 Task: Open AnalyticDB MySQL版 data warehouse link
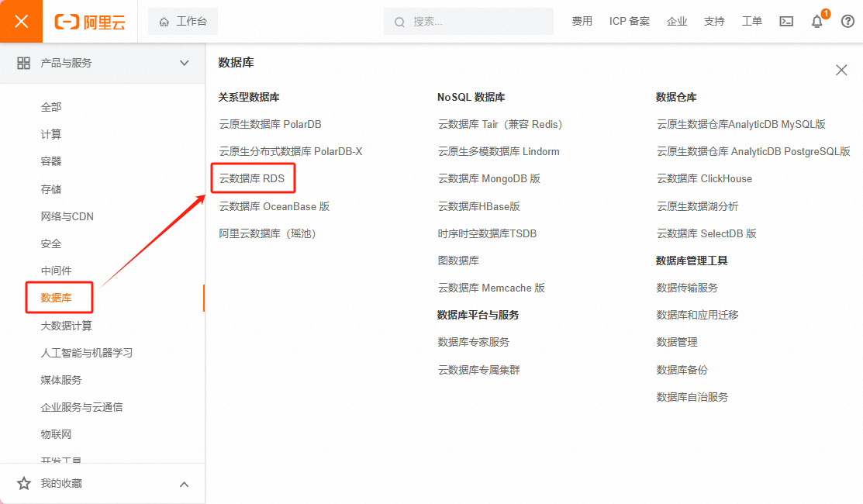(x=740, y=124)
